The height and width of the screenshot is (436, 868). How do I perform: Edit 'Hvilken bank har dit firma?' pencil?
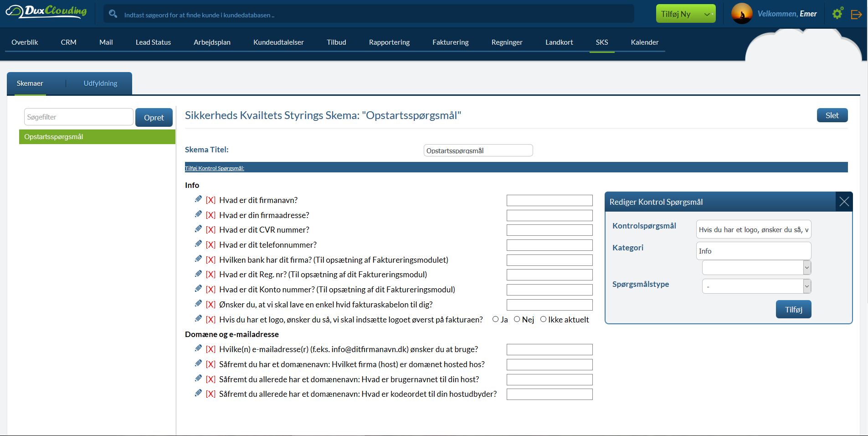click(x=198, y=259)
